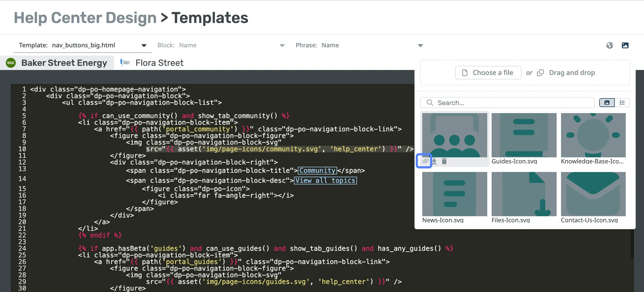Select the Contact-Us-Icon.svg thumbnail
Viewport: 644px width, 292px height.
click(x=593, y=194)
